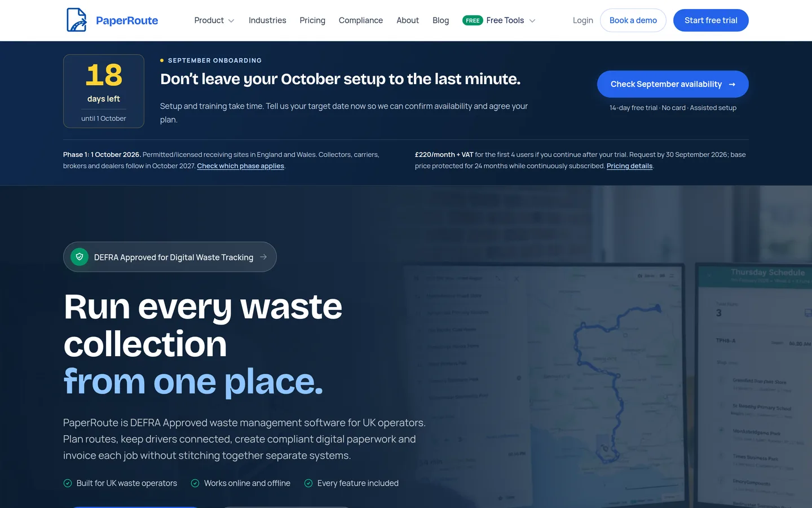Click the PaperRoute logo icon

(77, 20)
